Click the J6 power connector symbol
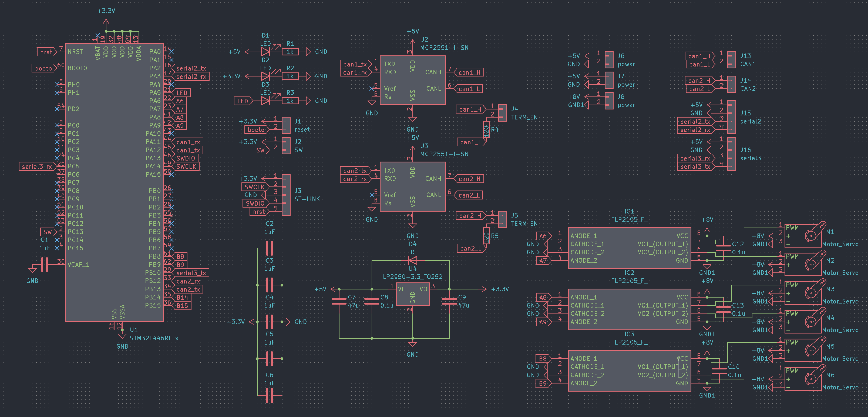This screenshot has width=868, height=417. click(609, 60)
